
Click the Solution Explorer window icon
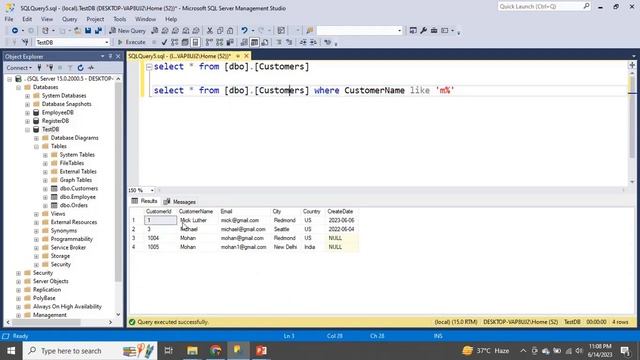pos(413,31)
